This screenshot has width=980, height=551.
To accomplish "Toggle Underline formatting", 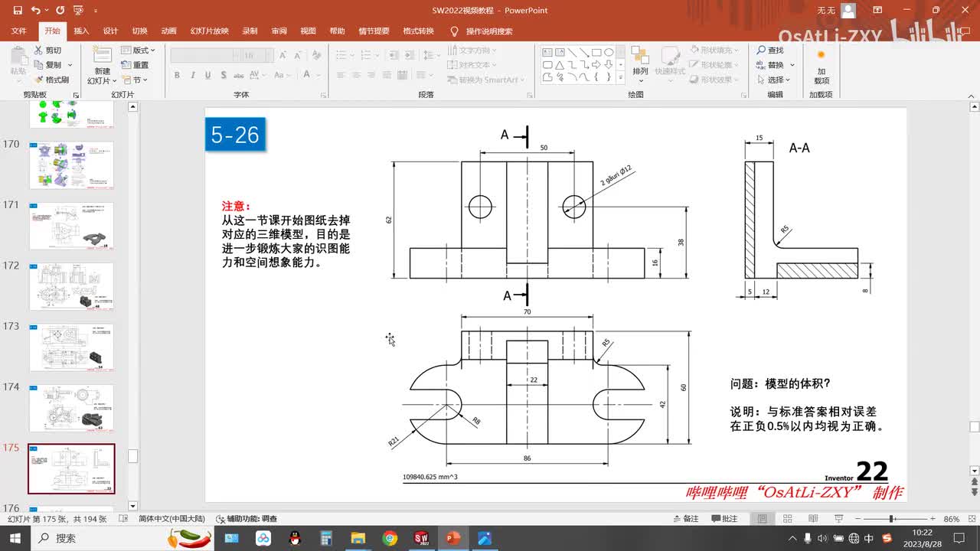I will point(207,75).
